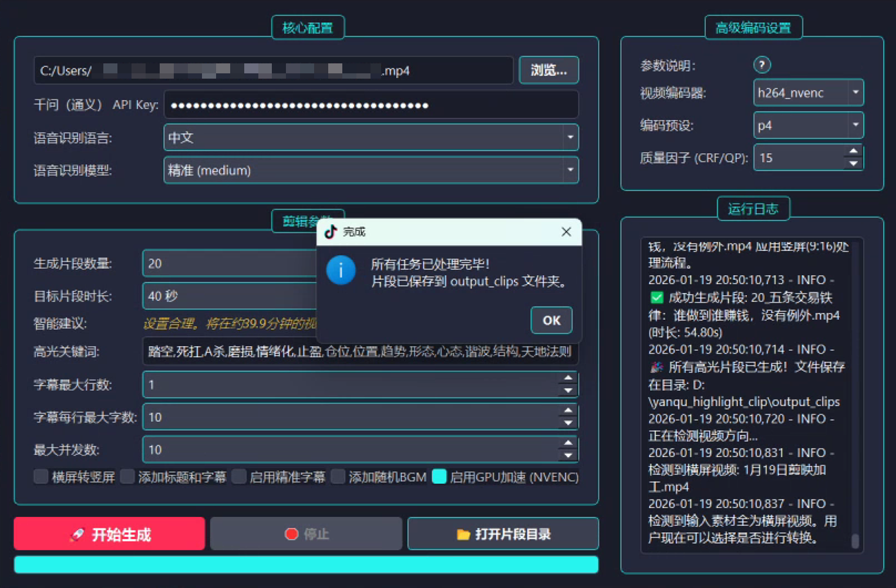Enable the 启用精准字幕 checkbox
Viewport: 896px width, 588px height.
pyautogui.click(x=239, y=477)
